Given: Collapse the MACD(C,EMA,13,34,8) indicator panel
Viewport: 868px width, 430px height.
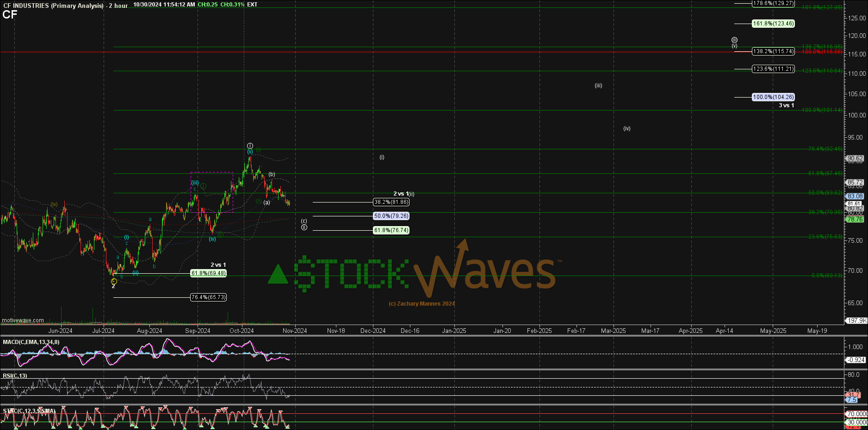Looking at the screenshot, I should point(31,342).
